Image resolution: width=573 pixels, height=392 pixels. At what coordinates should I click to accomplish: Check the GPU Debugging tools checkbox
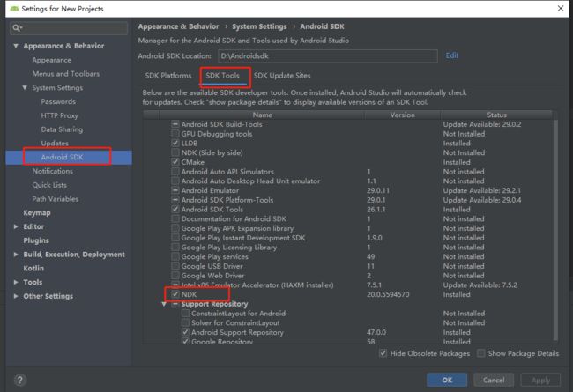point(175,134)
